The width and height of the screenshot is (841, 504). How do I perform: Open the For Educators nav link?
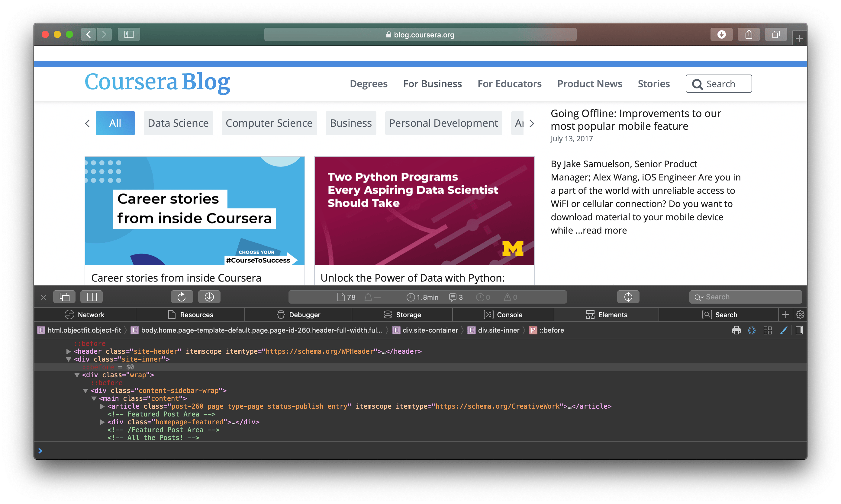pos(509,84)
